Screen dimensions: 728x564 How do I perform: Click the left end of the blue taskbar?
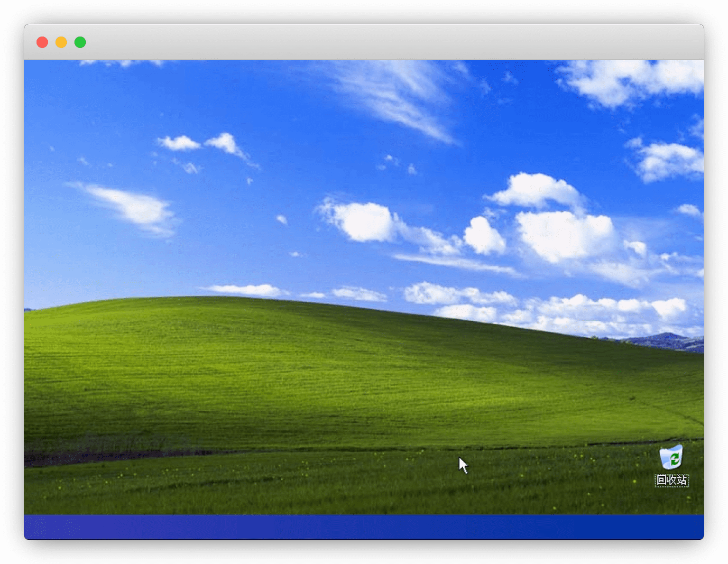(38, 527)
